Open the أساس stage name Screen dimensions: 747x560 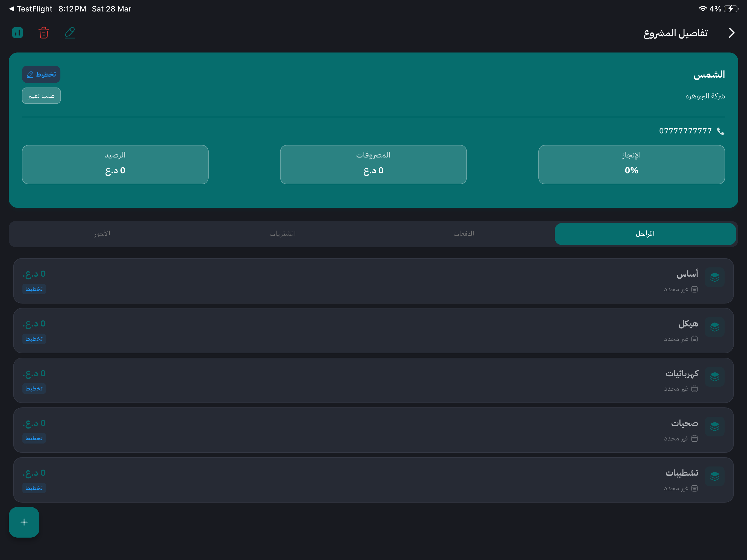pyautogui.click(x=687, y=274)
